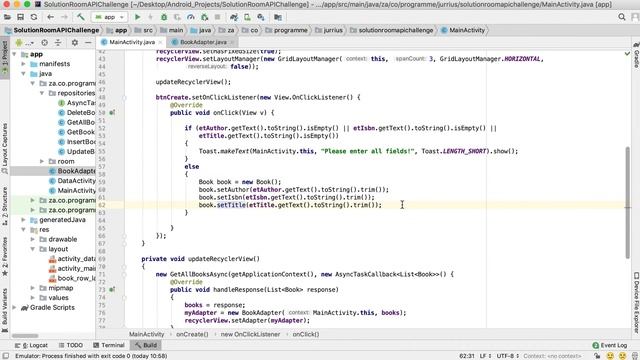
Task: Toggle Device File Explorer side panel
Action: point(636,302)
